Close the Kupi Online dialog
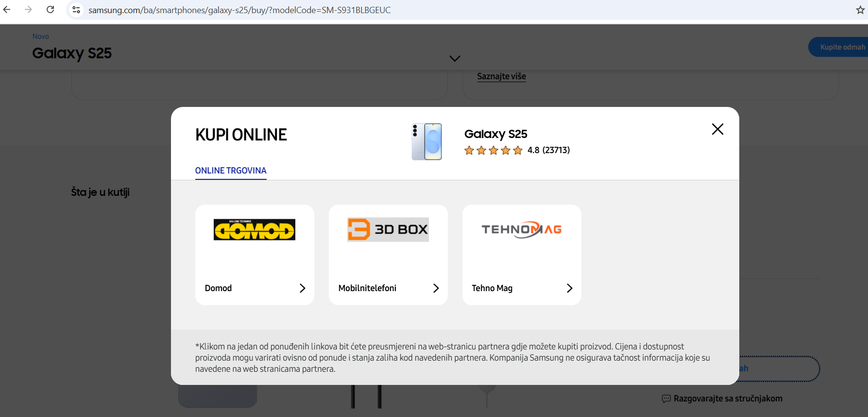Image resolution: width=868 pixels, height=417 pixels. [717, 129]
